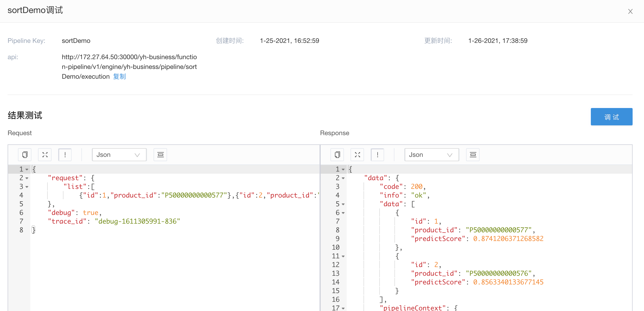Screen dimensions: 644x311
Task: Click the sortDemo Pipeline Key value
Action: [x=76, y=41]
